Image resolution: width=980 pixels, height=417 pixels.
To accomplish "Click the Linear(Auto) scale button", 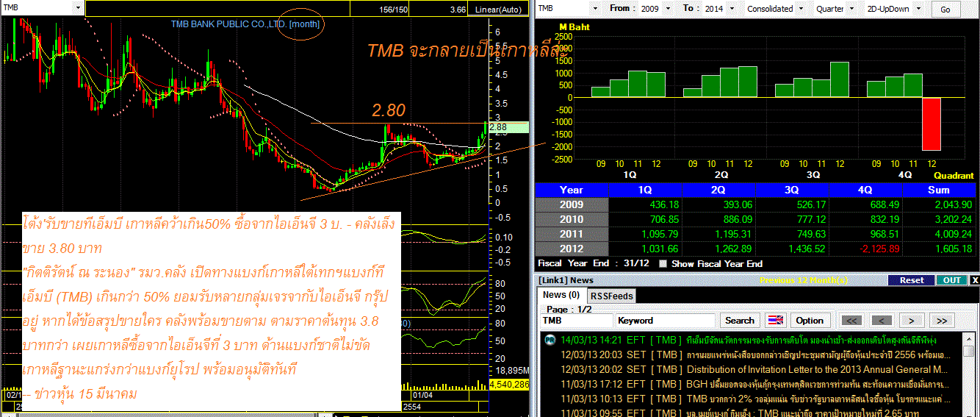I will [498, 9].
